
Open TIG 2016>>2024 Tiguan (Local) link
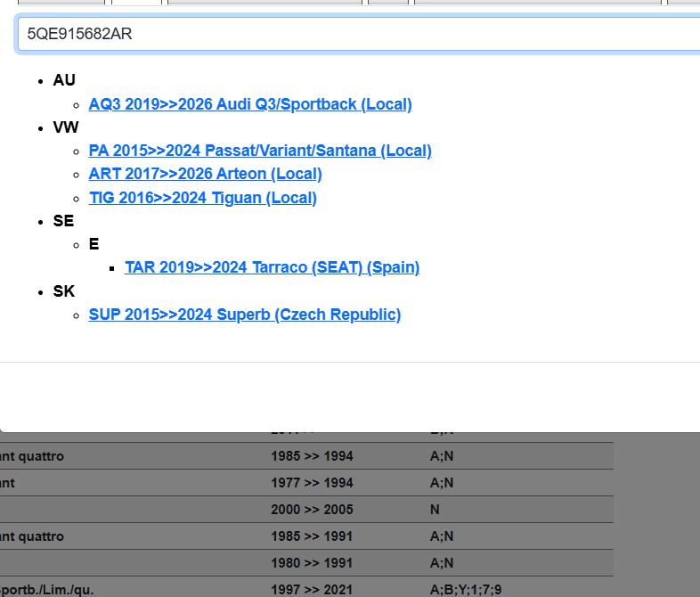[202, 198]
